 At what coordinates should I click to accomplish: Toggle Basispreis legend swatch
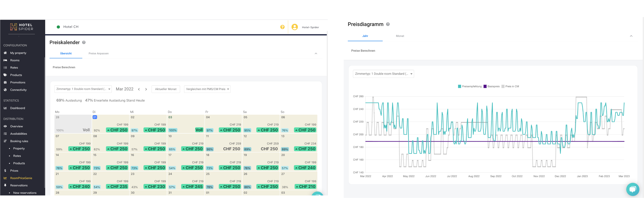click(485, 86)
